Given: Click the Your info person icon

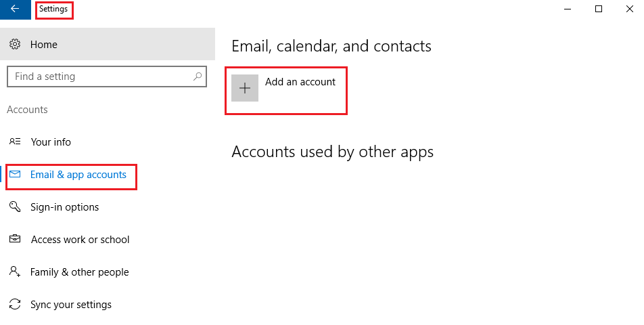Looking at the screenshot, I should coord(15,142).
